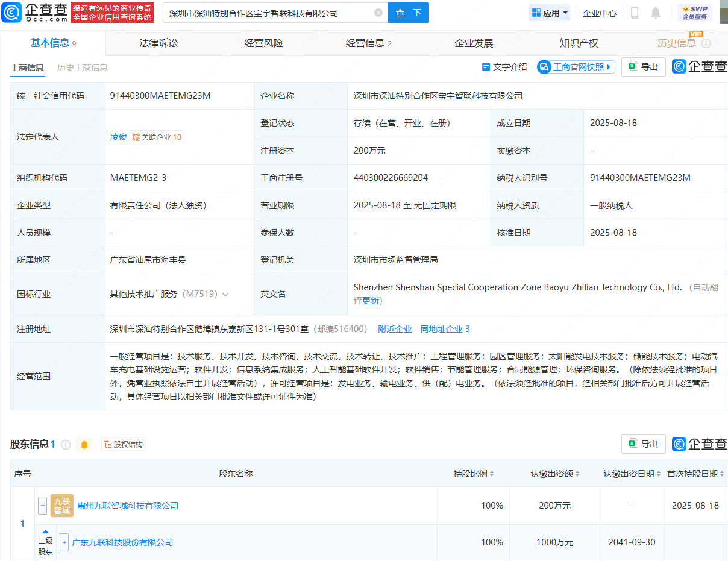The height and width of the screenshot is (561, 728).
Task: Open the mobile phone app icon
Action: [x=635, y=13]
